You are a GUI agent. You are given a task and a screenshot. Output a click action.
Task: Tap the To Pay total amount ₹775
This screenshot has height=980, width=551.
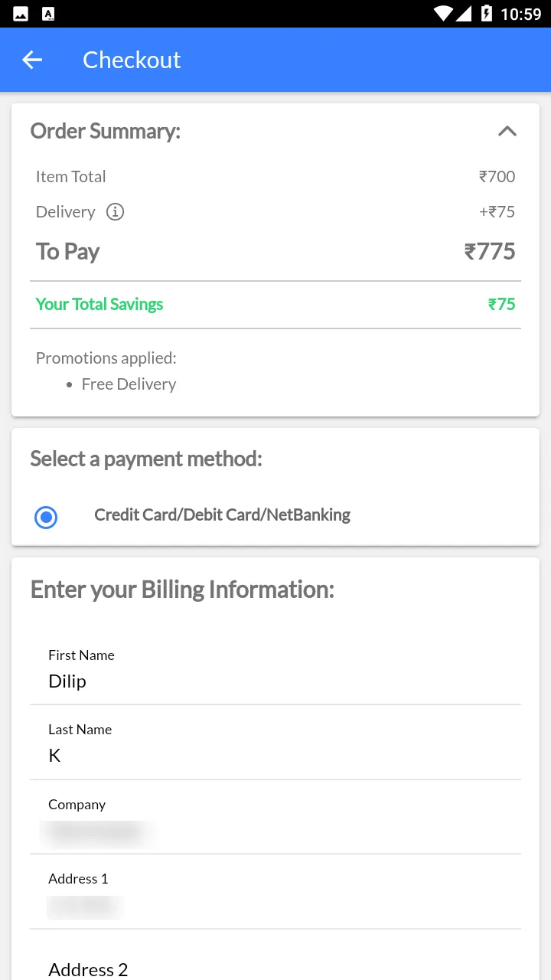coord(490,252)
